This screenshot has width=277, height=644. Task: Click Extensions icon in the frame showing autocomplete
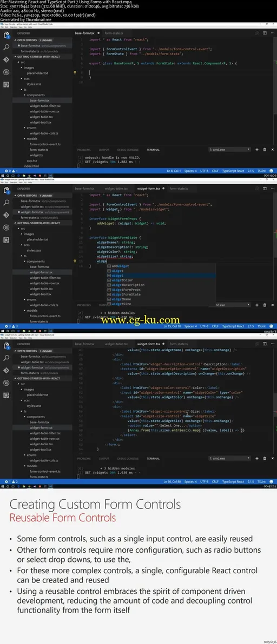tap(6, 239)
